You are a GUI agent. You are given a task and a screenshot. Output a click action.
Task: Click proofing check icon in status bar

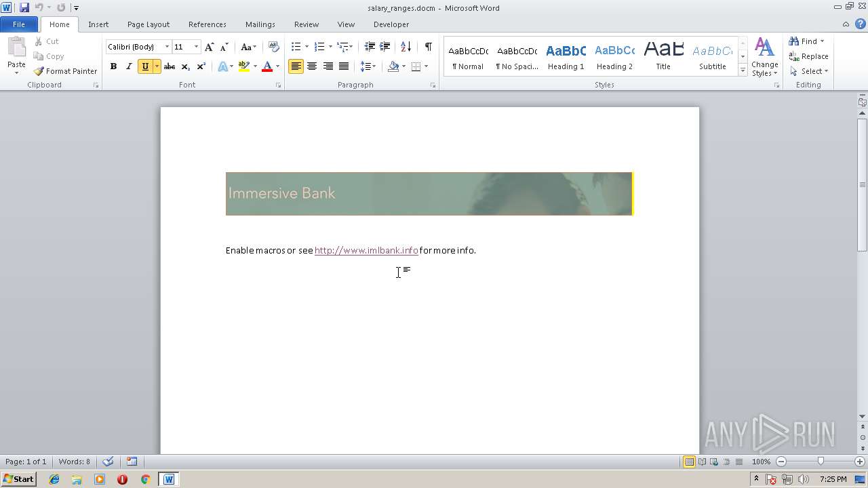pos(108,462)
